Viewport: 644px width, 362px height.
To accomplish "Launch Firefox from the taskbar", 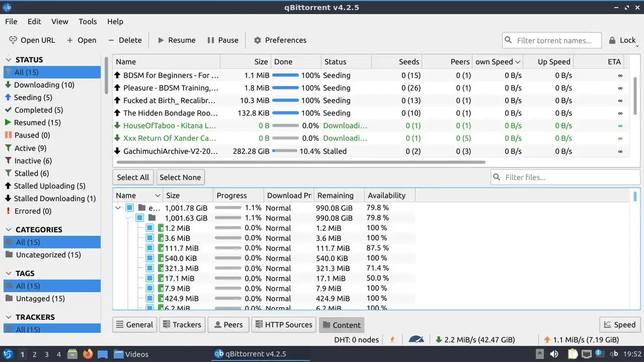I will [x=88, y=354].
